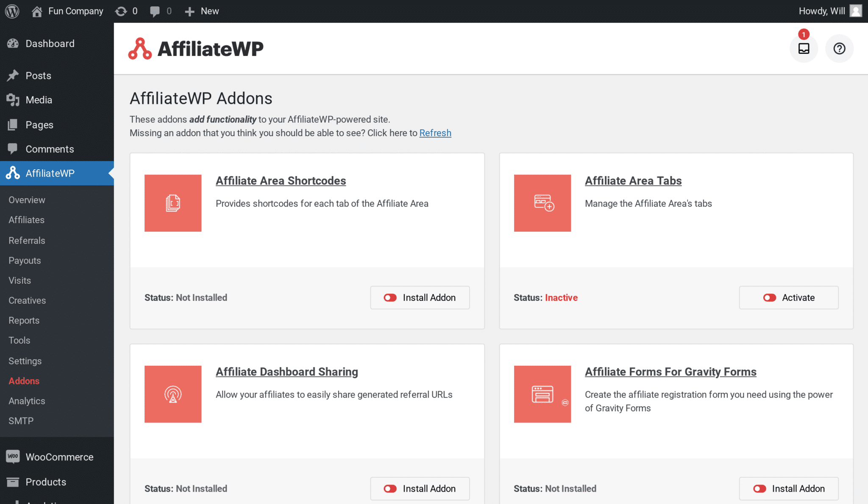Open the Affiliate Forms For Gravity Forms link
Image resolution: width=868 pixels, height=504 pixels.
(670, 372)
